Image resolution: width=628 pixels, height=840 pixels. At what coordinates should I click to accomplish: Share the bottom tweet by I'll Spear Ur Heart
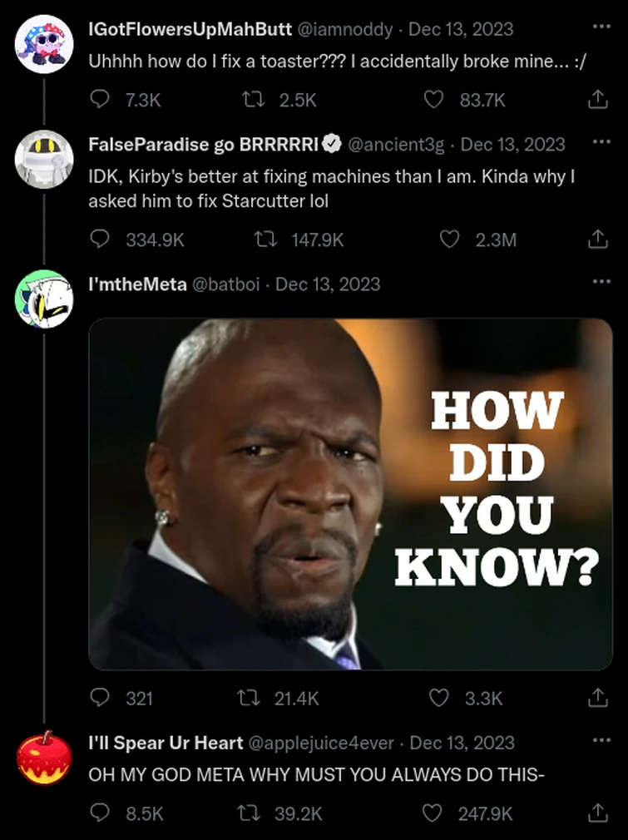(596, 813)
